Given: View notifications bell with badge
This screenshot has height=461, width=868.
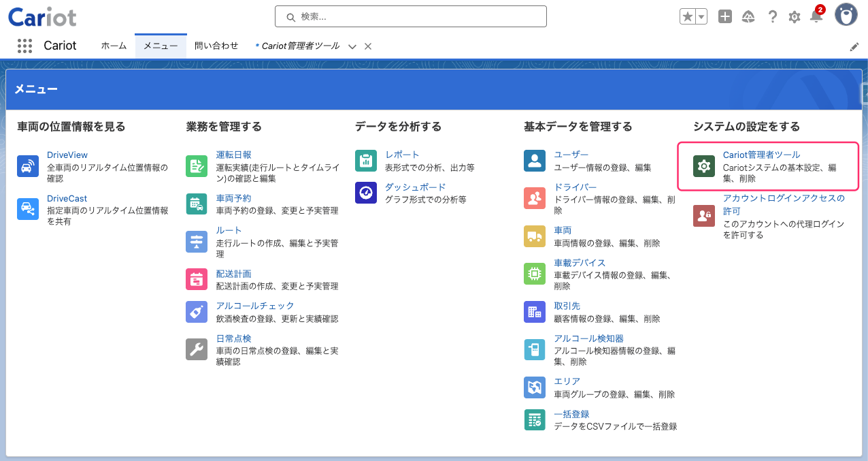Looking at the screenshot, I should (816, 16).
